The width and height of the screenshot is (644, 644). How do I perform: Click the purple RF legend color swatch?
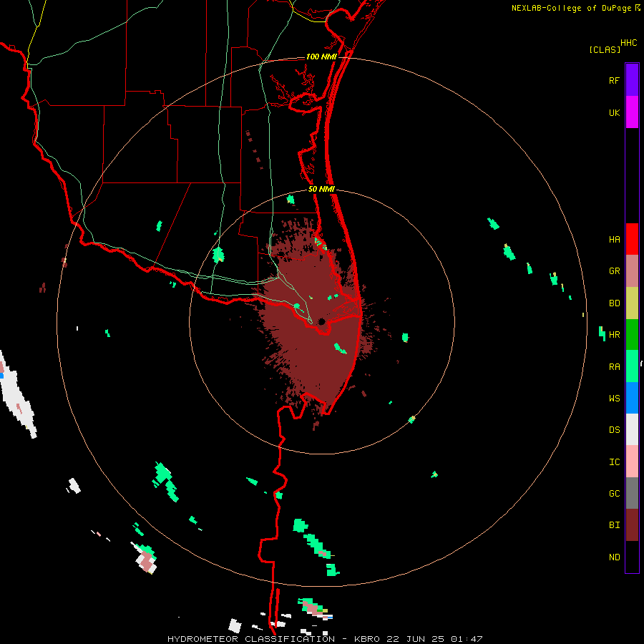pyautogui.click(x=632, y=79)
